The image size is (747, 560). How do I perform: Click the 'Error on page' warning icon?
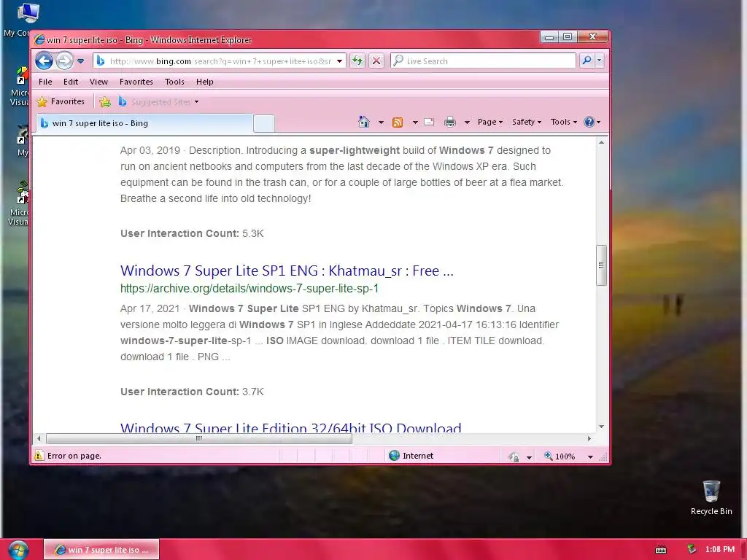[39, 456]
